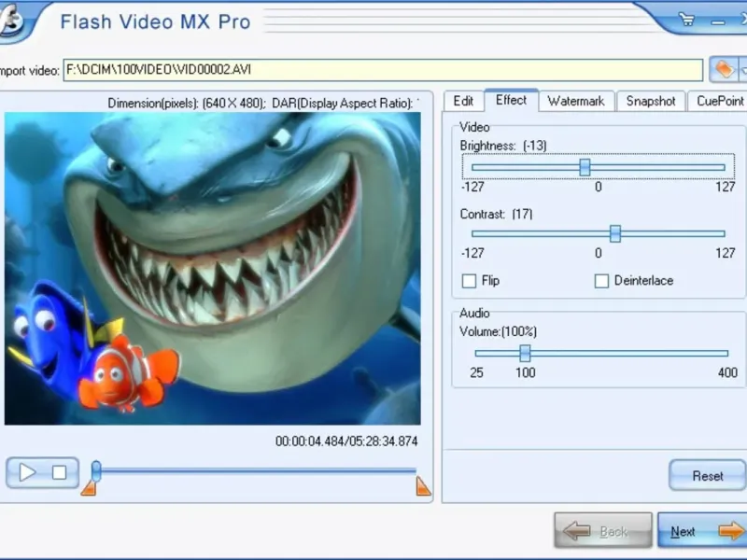Click the Back button
The height and width of the screenshot is (560, 747).
click(x=603, y=530)
